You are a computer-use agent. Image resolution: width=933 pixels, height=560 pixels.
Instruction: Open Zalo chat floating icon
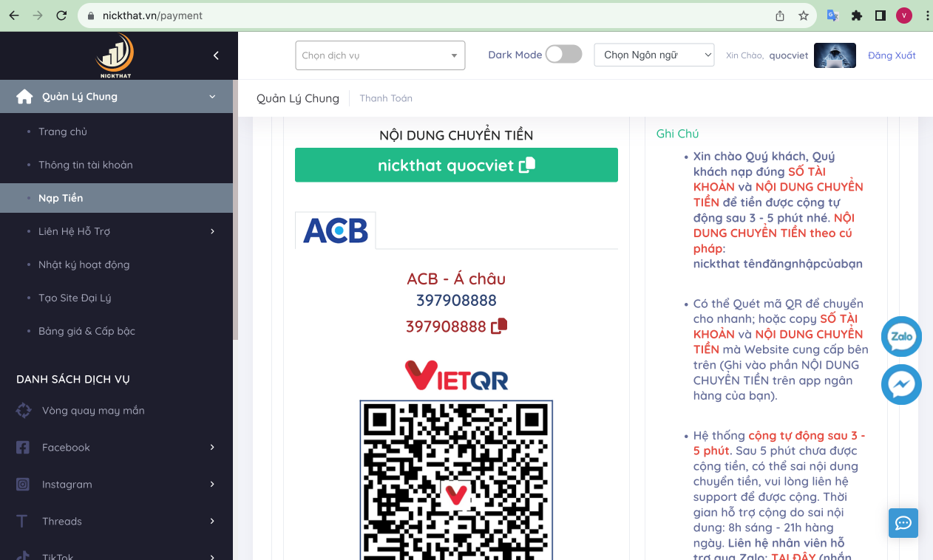coord(901,337)
